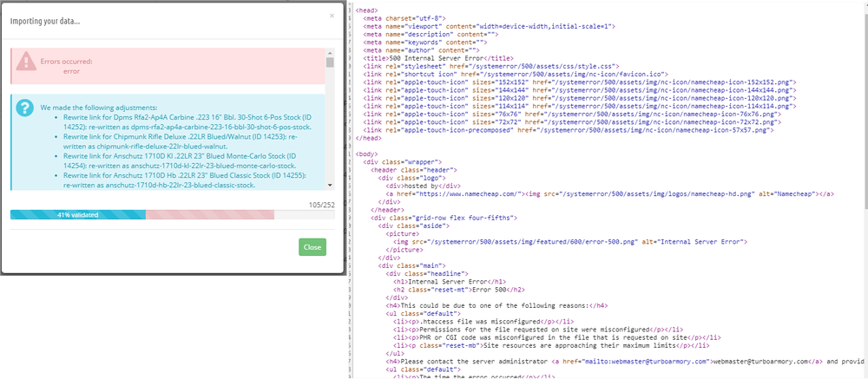Click the error-500.png img source line
868x379 pixels.
tap(570, 242)
